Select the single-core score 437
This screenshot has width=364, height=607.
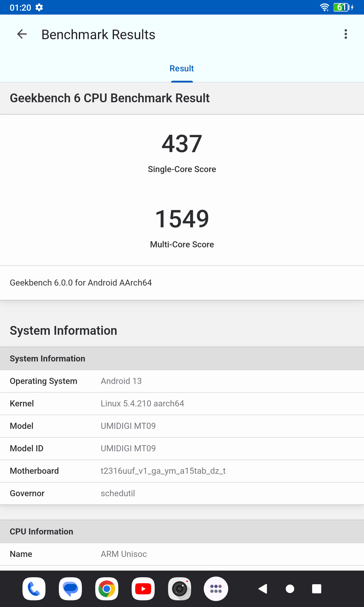182,144
